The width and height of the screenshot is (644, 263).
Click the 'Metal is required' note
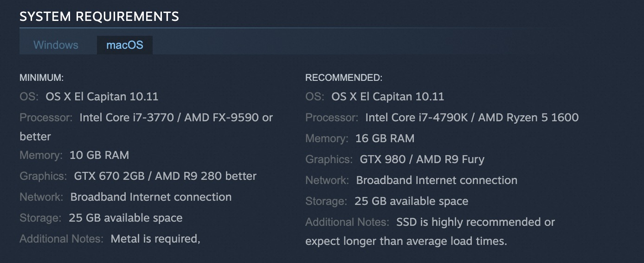point(155,239)
